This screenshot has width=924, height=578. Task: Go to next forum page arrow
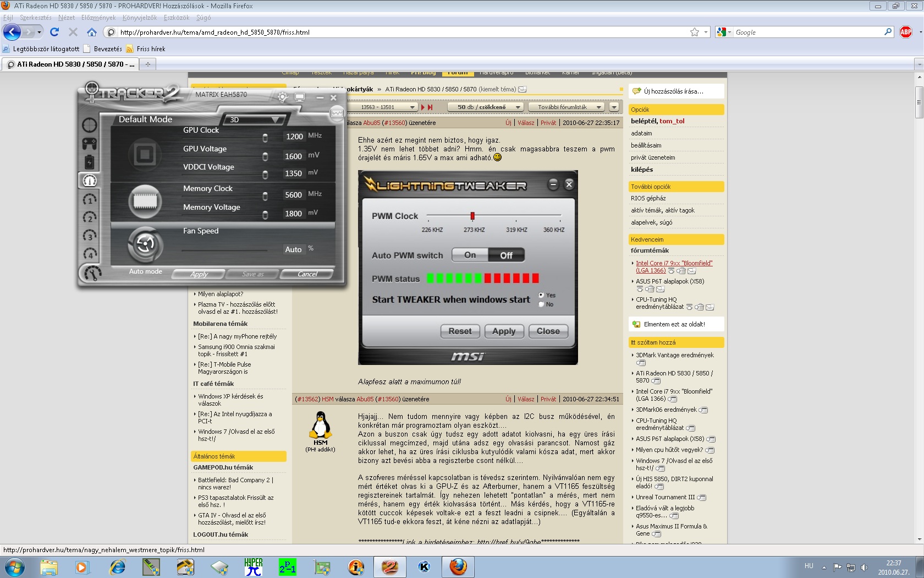coord(423,107)
